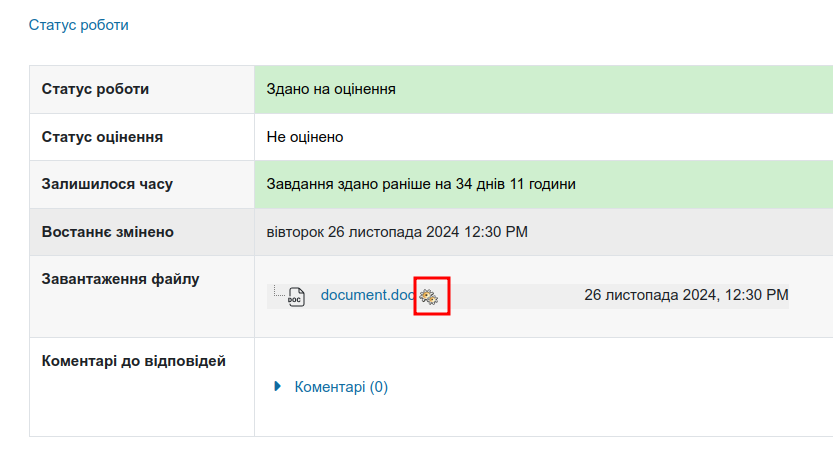Viewport: 833px width, 451px height.
Task: Click the Завантаження файлу row label
Action: click(121, 279)
